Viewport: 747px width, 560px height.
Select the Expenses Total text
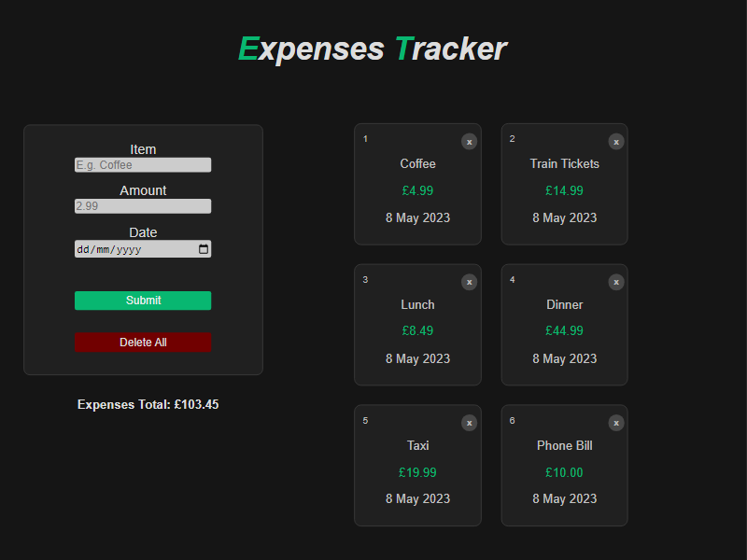pyautogui.click(x=148, y=405)
